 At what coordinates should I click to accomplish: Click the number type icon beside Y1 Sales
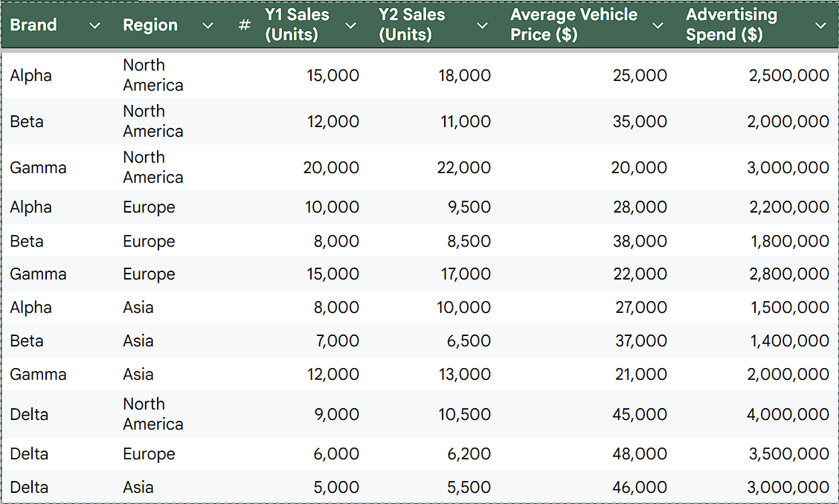[244, 25]
